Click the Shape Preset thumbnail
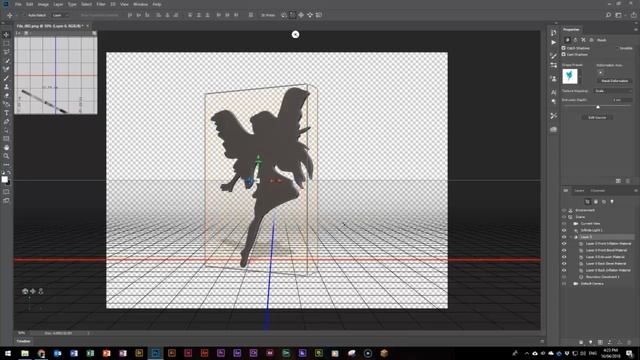Screen dimensions: 640x360 tap(569, 76)
